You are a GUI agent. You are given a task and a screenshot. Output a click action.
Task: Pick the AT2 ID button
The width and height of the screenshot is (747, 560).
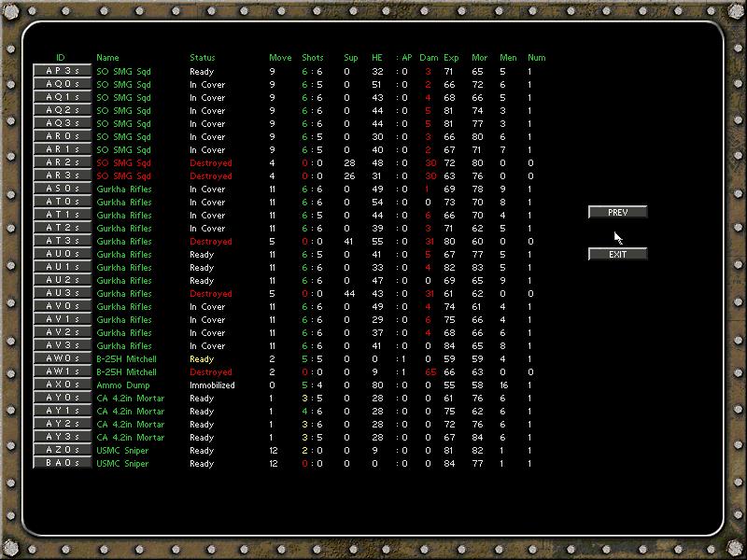[62, 228]
